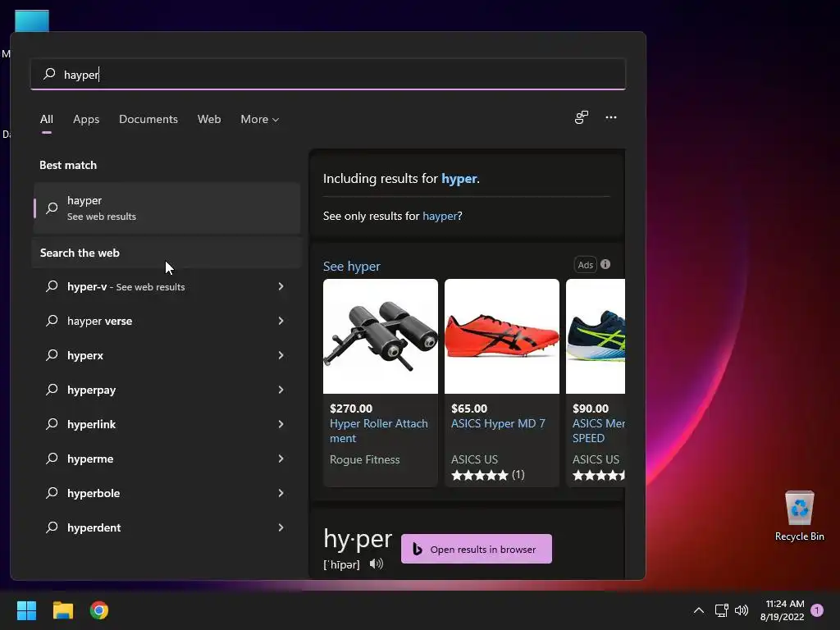Expand the hyperlink suggestion arrow
The width and height of the screenshot is (840, 630).
[x=281, y=424]
